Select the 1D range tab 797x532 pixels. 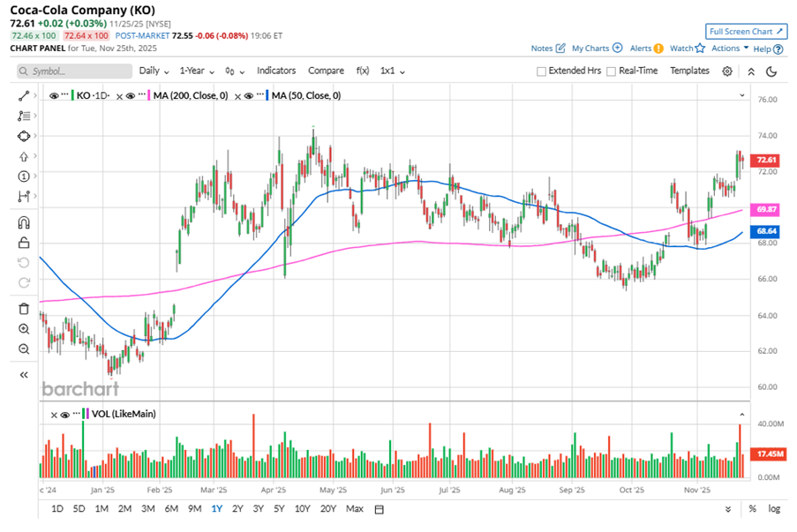(57, 509)
